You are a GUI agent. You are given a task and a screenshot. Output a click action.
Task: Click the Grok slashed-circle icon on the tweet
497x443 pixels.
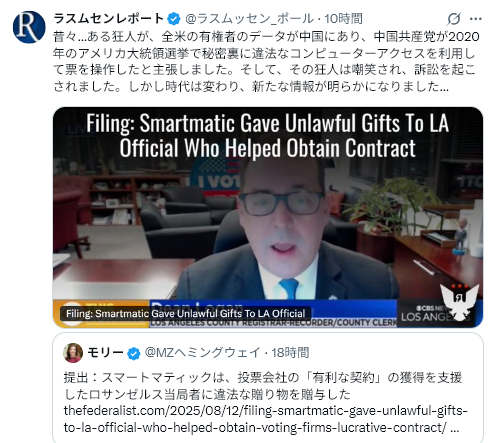(x=454, y=19)
